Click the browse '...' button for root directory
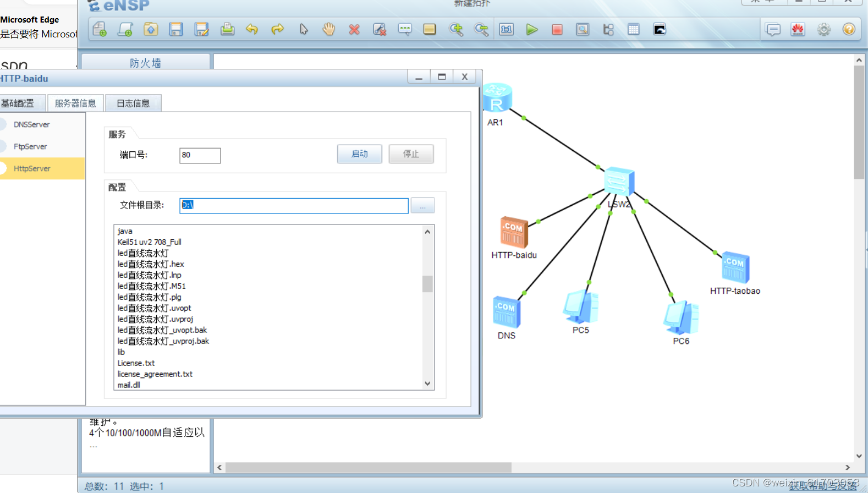 (x=423, y=205)
